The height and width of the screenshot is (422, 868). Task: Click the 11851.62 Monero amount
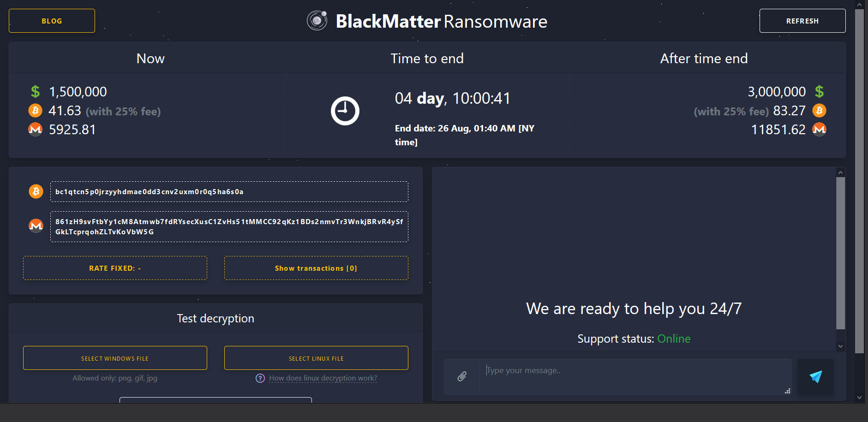pos(778,130)
